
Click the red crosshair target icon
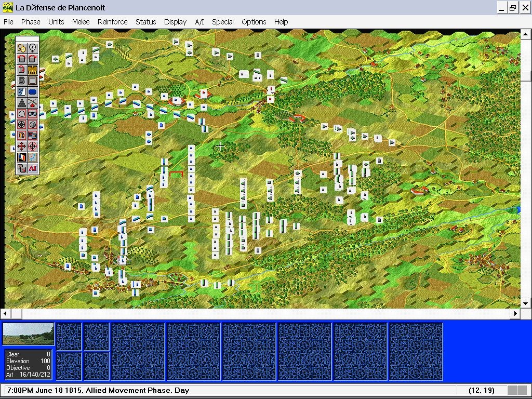(x=33, y=146)
